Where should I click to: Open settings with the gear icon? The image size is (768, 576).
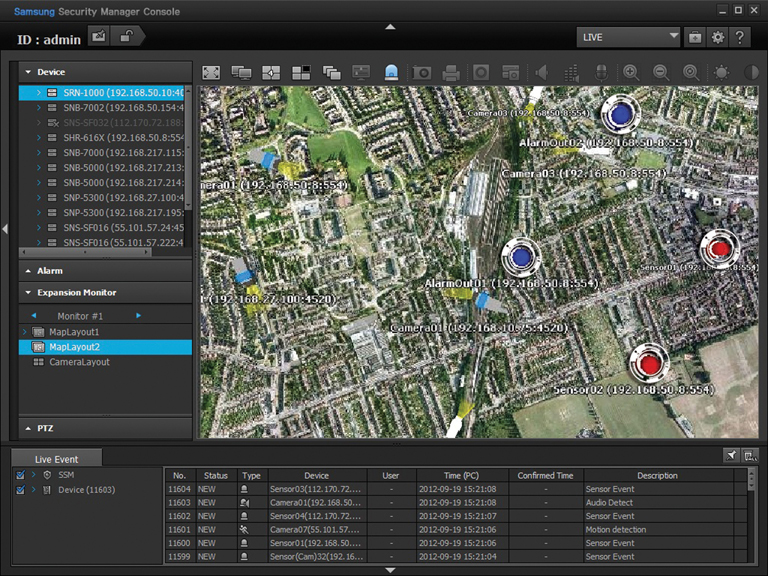coord(717,37)
